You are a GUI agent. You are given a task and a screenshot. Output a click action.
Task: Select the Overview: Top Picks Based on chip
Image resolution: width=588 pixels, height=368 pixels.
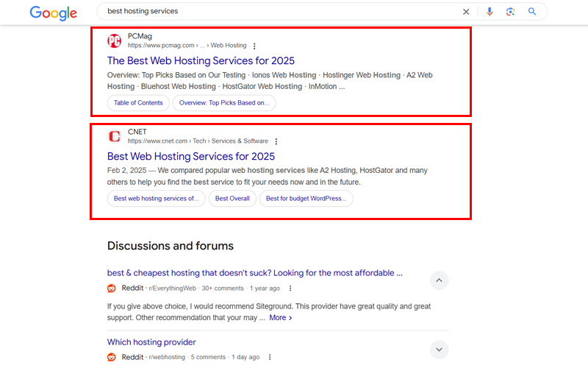tap(224, 103)
